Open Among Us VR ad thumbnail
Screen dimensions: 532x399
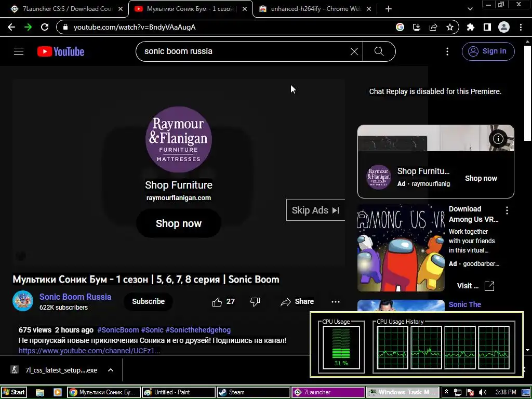tap(401, 248)
